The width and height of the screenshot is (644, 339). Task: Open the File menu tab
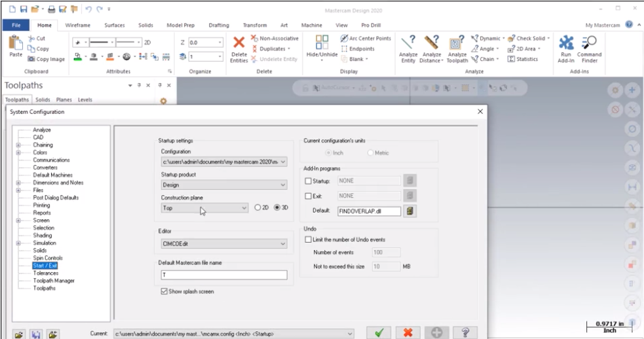[16, 25]
